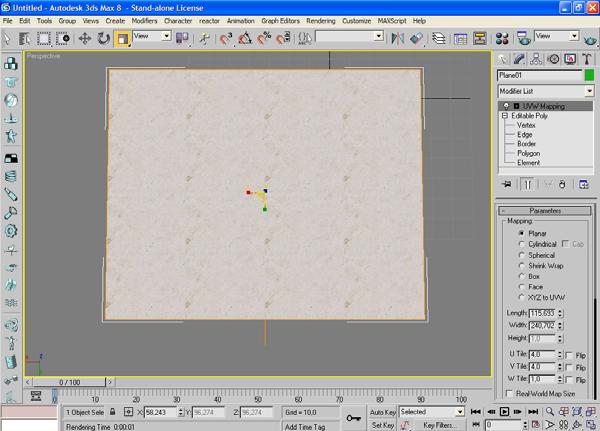Collapse the Parameters rollout

tap(545, 211)
